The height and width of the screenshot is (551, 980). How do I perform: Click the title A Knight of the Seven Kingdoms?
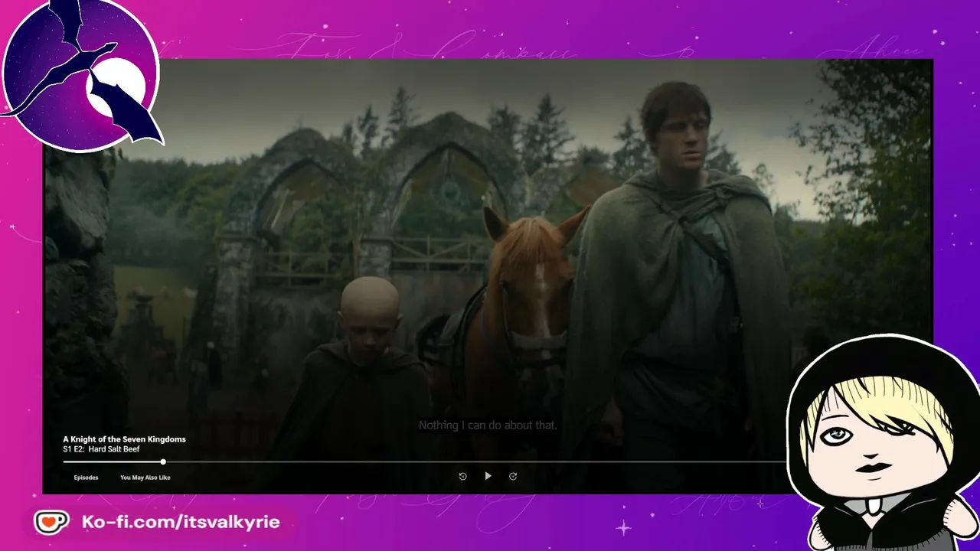coord(124,439)
